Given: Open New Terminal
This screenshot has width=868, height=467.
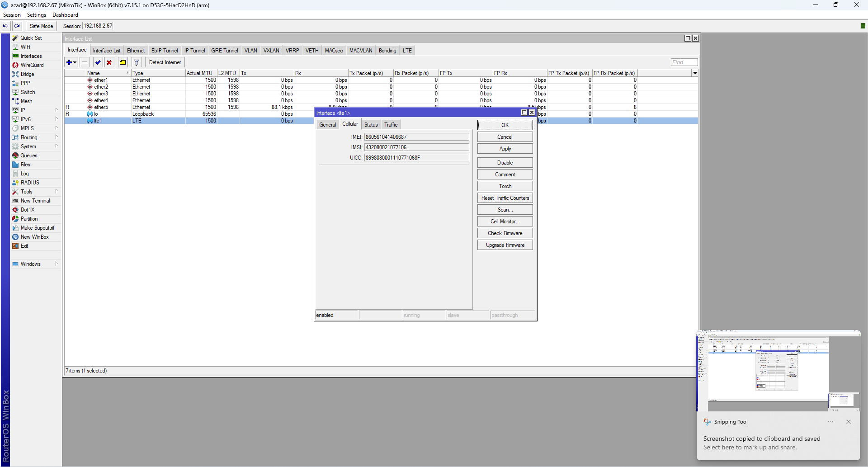Looking at the screenshot, I should pyautogui.click(x=36, y=201).
